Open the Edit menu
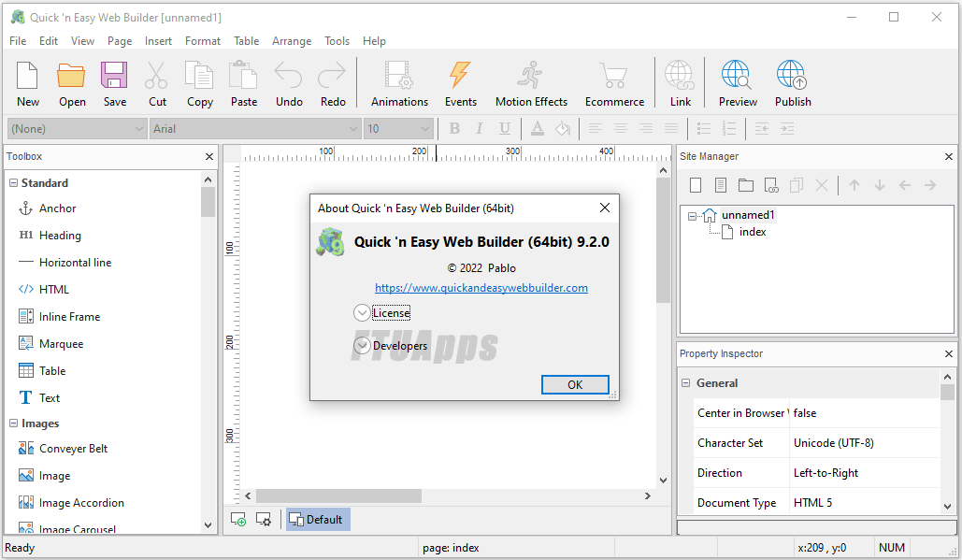 pos(49,41)
